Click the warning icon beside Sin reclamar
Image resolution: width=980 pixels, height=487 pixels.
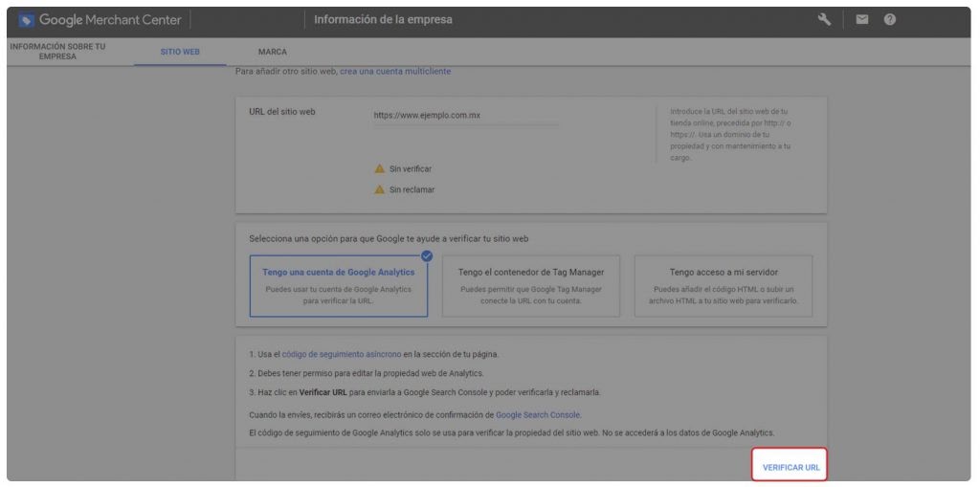(379, 189)
